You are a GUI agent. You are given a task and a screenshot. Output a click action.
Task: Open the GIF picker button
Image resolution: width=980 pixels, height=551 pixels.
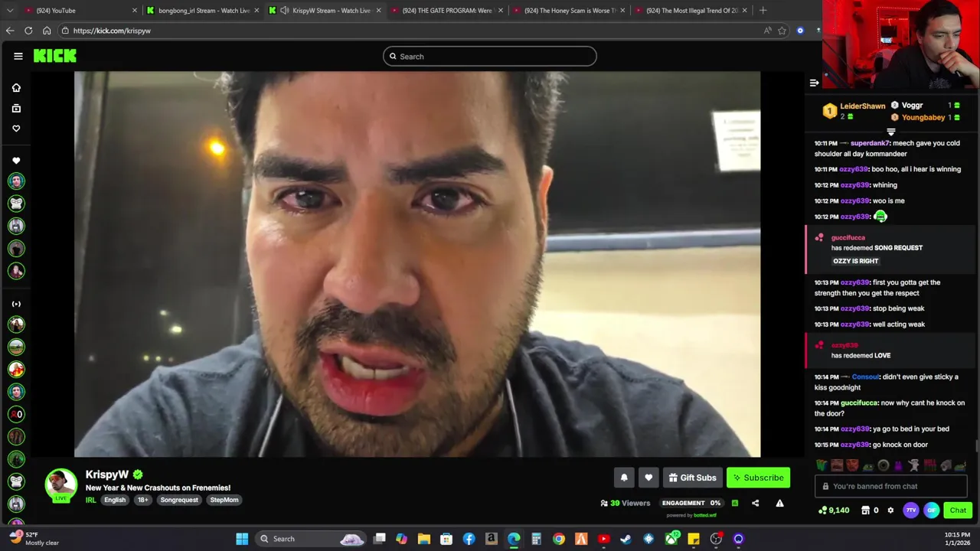coord(931,510)
